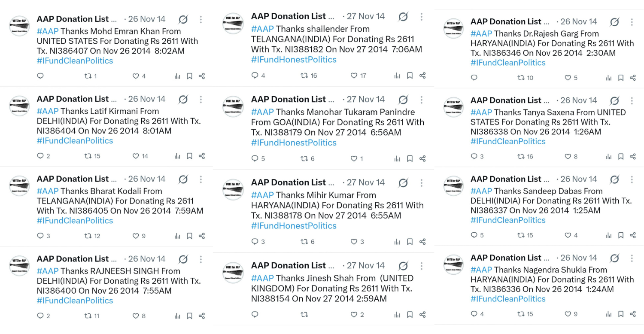Open more options on Nagendra Shukla tweet

632,258
